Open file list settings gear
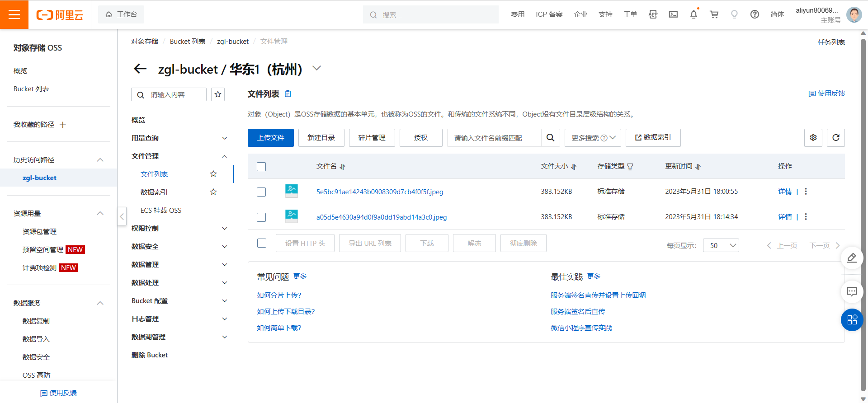Image resolution: width=868 pixels, height=403 pixels. pos(813,138)
